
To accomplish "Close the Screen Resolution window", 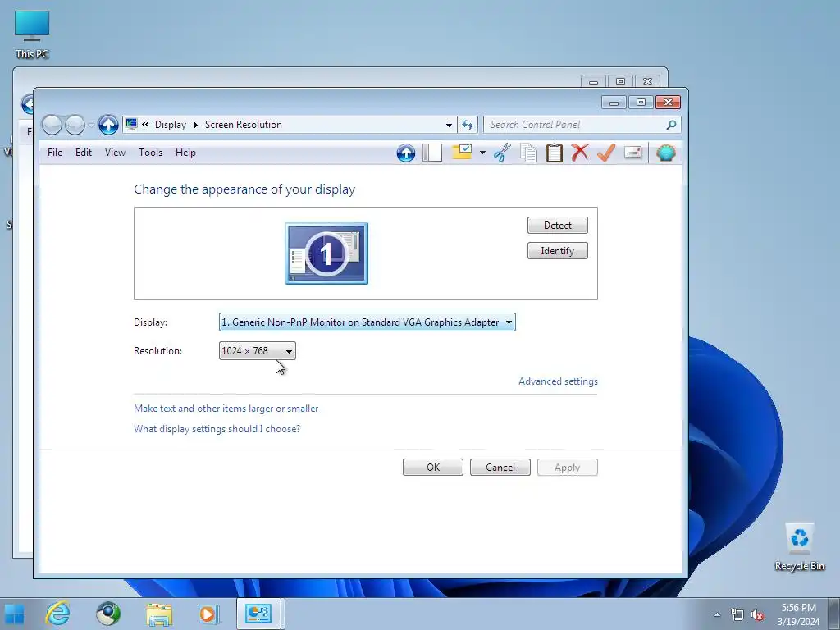I will (x=668, y=103).
